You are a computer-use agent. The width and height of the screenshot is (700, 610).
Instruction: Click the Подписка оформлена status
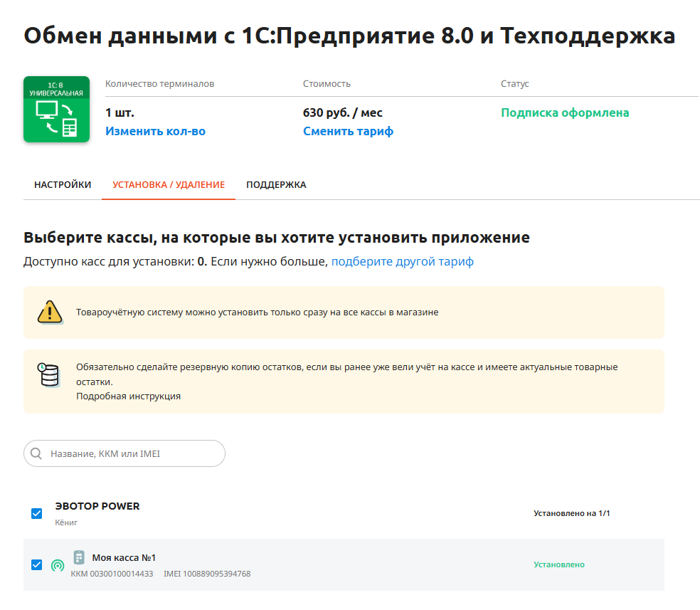tap(565, 112)
